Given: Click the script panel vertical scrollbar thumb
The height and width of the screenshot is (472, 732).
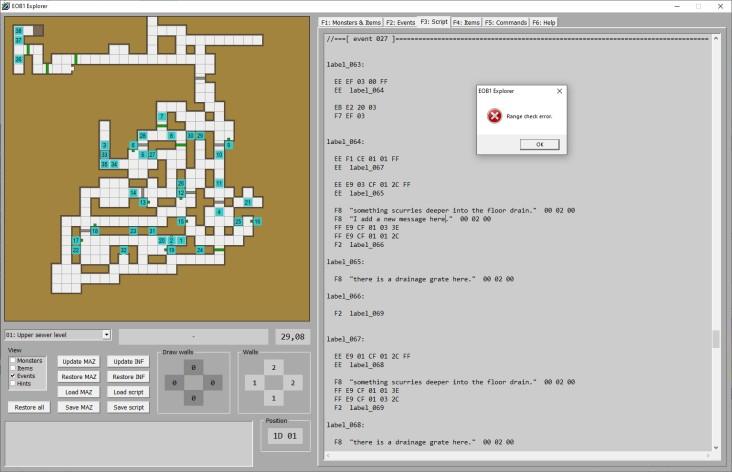Looking at the screenshot, I should (715, 340).
